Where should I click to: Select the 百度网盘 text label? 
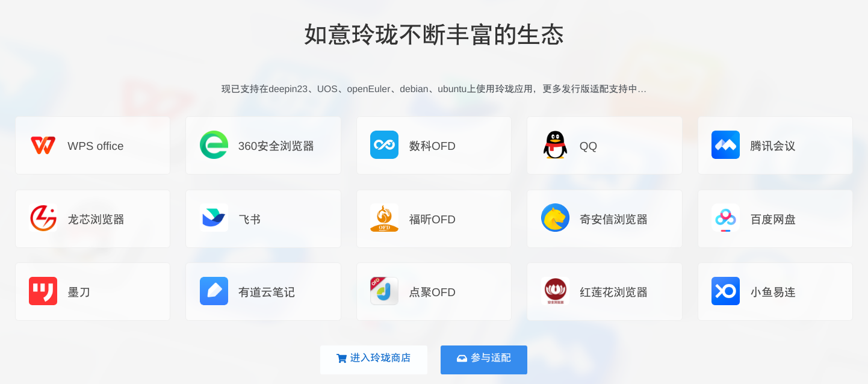[773, 219]
